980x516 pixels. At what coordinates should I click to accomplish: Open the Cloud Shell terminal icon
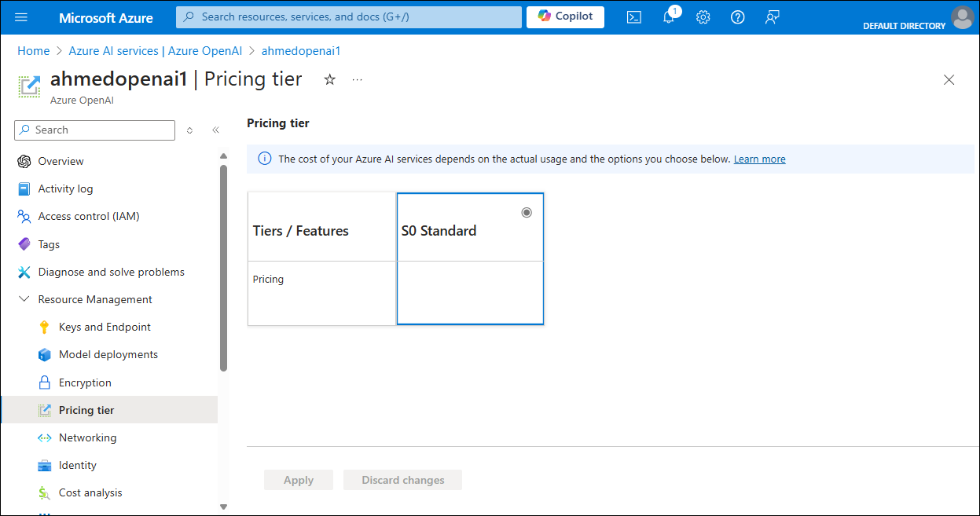point(633,17)
